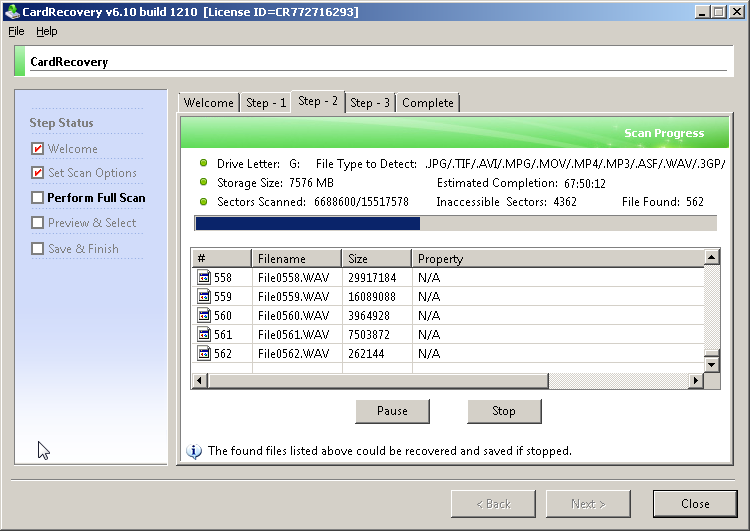Select the WAV file icon in row 559

[x=204, y=296]
